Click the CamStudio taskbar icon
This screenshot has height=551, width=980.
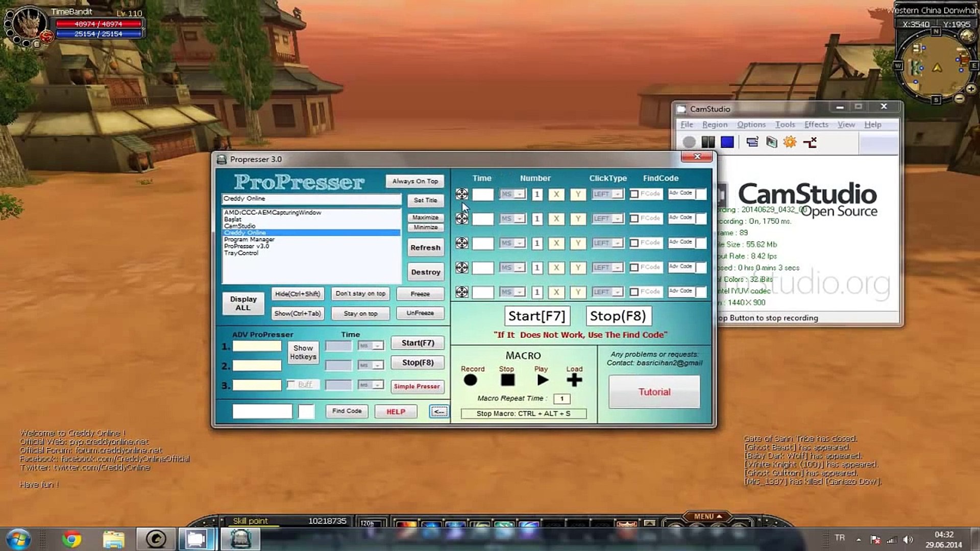coord(196,539)
